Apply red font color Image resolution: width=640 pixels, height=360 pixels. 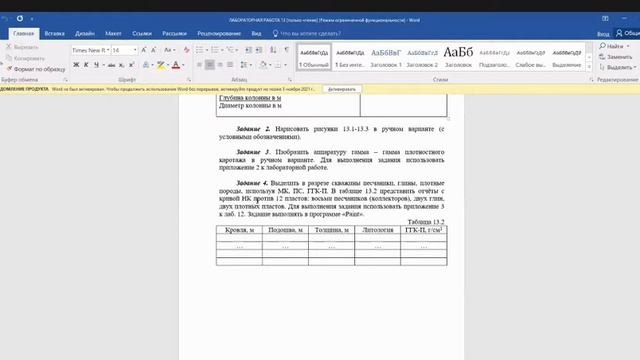(176, 64)
